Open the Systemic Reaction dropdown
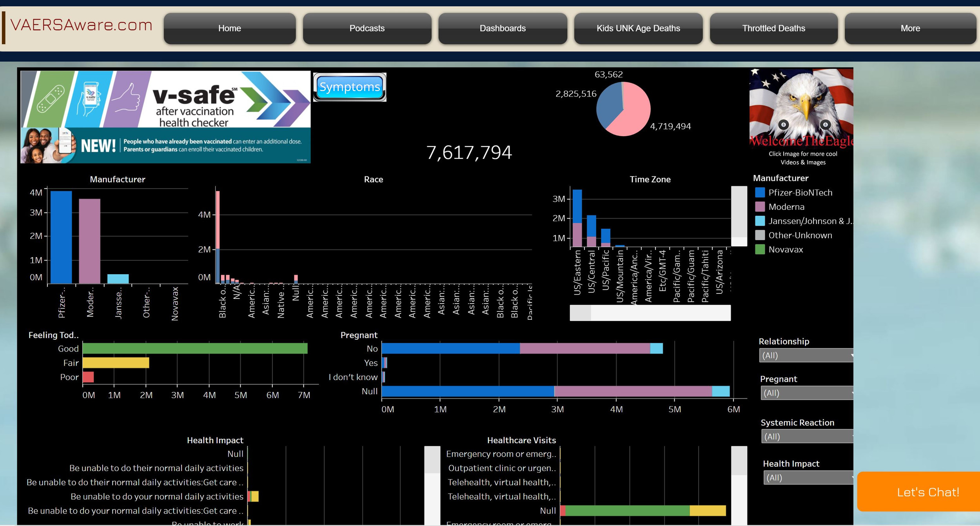 coord(807,437)
